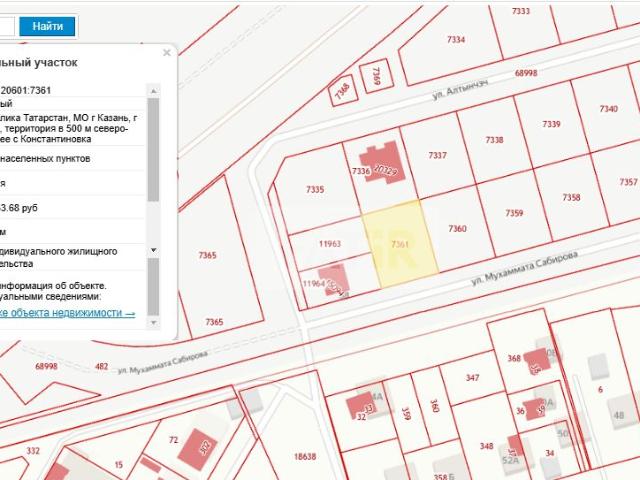Click ул. Мухаммата Сабирова label near parcel 7360

pos(524,268)
